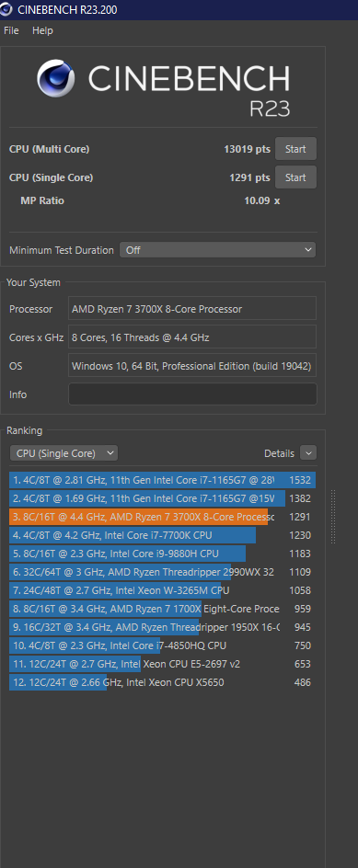The image size is (358, 868).
Task: Select the Threadripper 1950X ranking row
Action: tap(162, 627)
